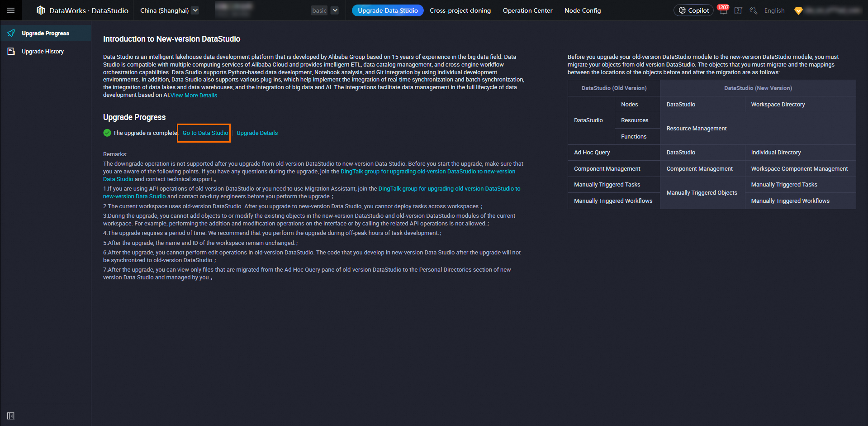Click the 'Nodes' table cell
Viewport: 868px width, 426px height.
pos(637,104)
